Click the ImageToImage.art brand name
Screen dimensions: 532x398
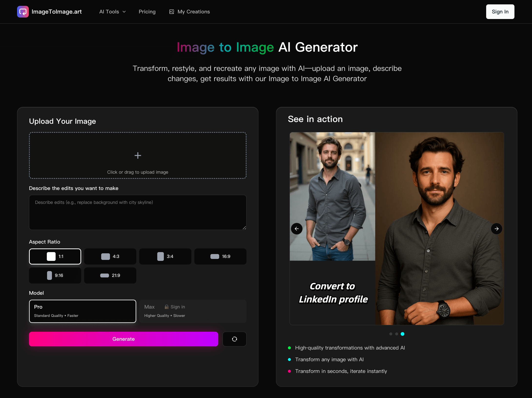[57, 12]
